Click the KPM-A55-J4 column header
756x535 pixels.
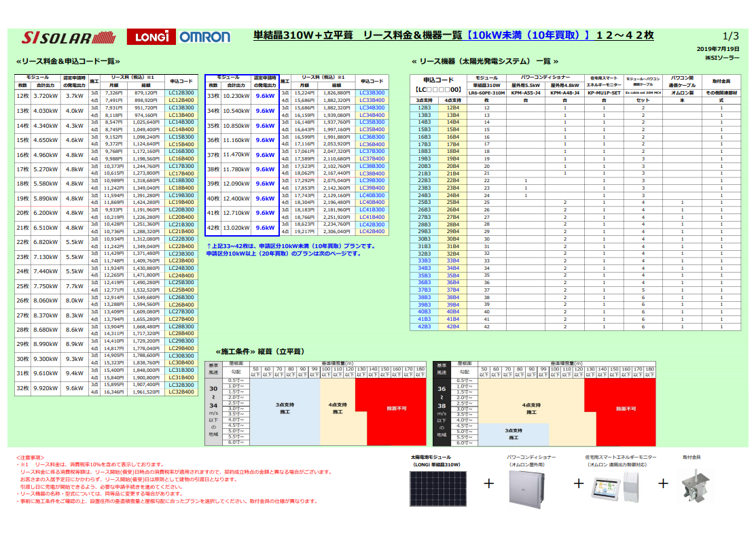[x=526, y=92]
